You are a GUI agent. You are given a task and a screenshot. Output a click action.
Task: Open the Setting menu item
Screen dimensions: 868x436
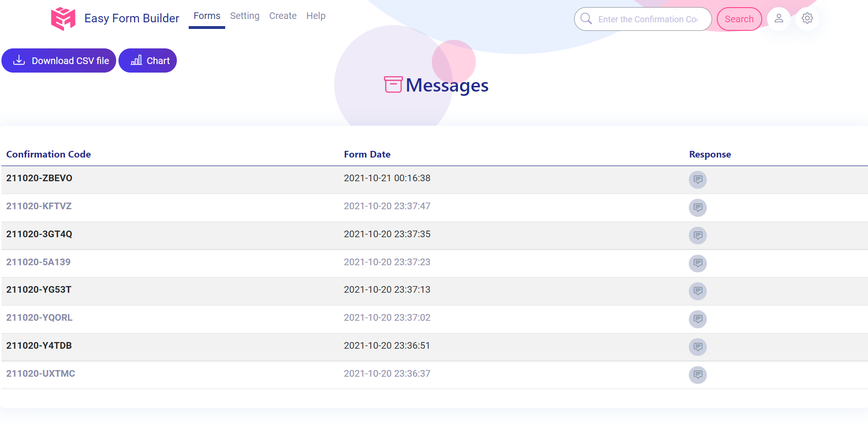click(245, 16)
